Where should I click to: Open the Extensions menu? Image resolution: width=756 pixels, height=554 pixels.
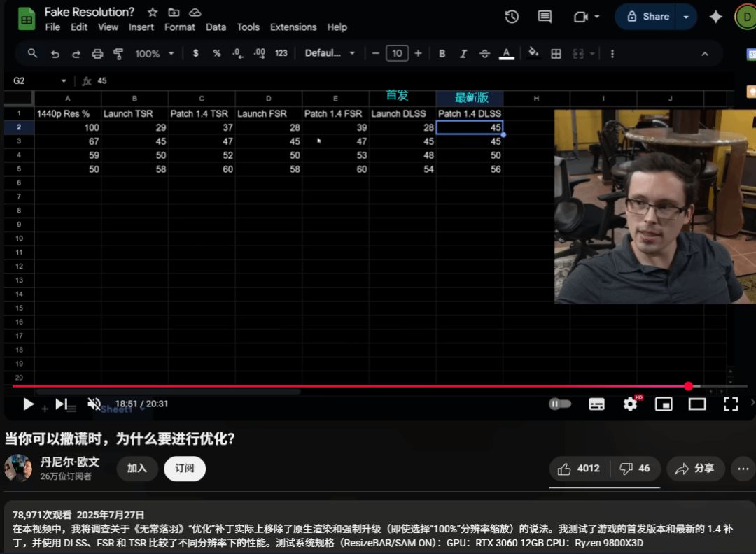pyautogui.click(x=293, y=27)
